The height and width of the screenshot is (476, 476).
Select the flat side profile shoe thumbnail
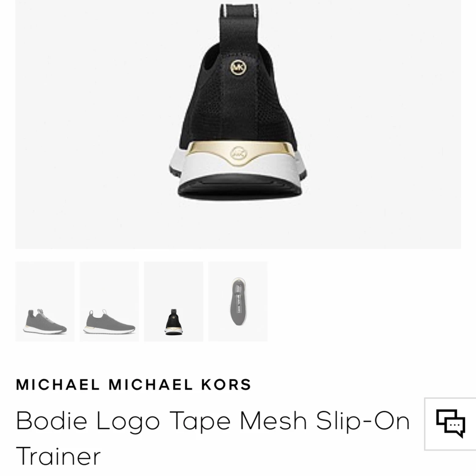point(109,301)
